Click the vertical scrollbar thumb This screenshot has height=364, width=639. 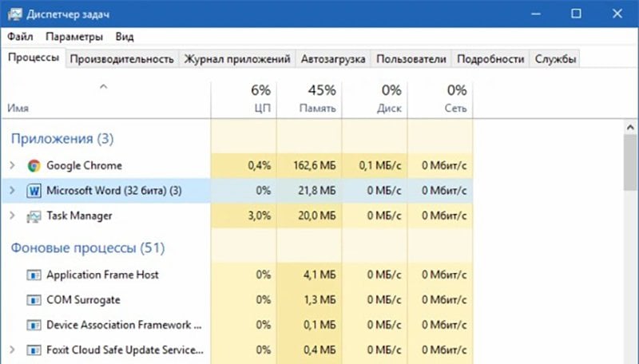click(630, 162)
